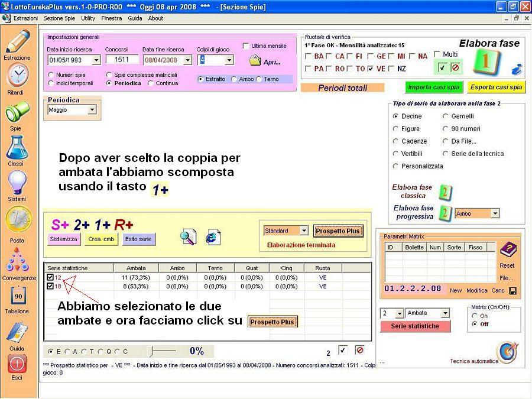This screenshot has height=399, width=532.
Task: Click the Elabora fase progressiva 2 icon
Action: [x=445, y=214]
